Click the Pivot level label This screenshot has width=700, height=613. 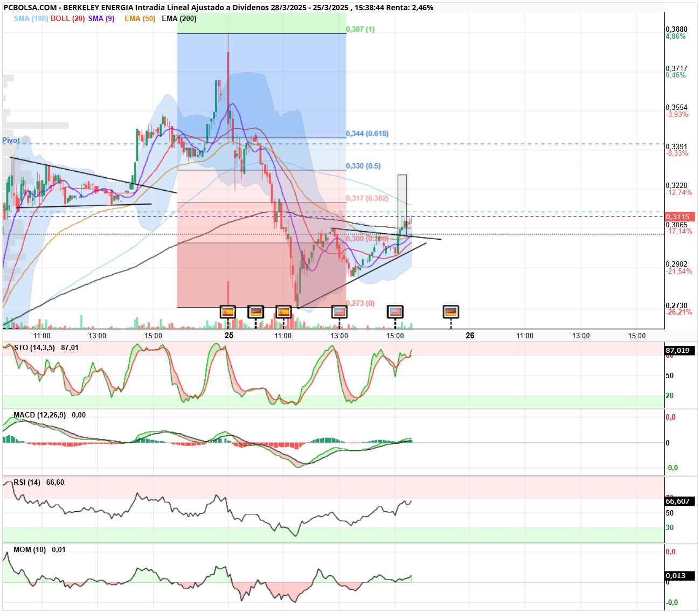(x=11, y=140)
